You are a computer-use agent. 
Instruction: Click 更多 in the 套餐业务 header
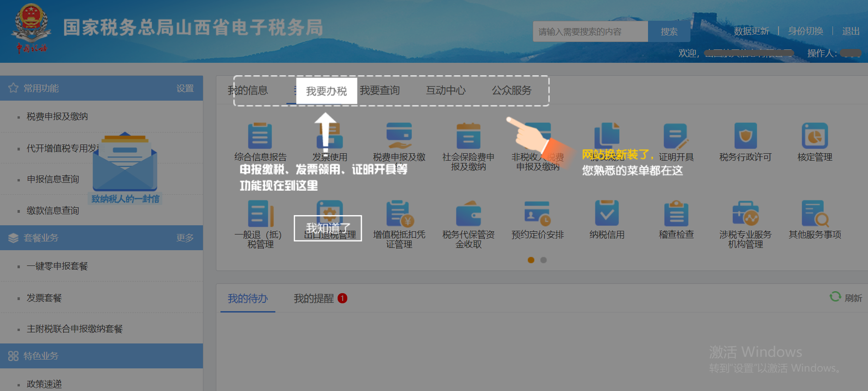(x=185, y=238)
